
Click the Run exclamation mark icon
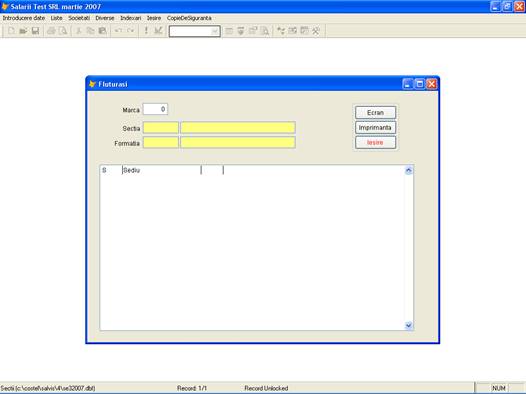(x=146, y=31)
